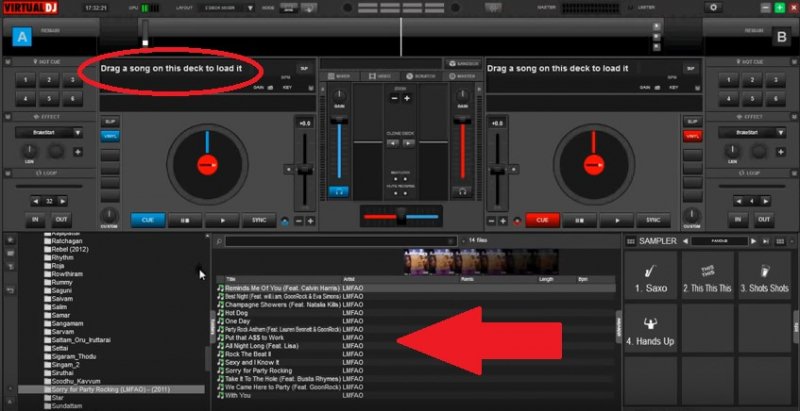Click the blue circular master tempo icon on deck A

285,221
